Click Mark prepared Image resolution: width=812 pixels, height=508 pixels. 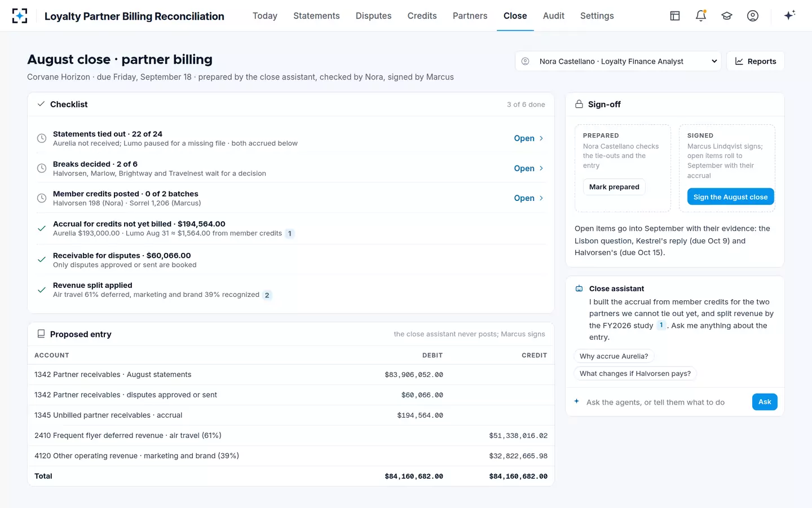(x=614, y=187)
